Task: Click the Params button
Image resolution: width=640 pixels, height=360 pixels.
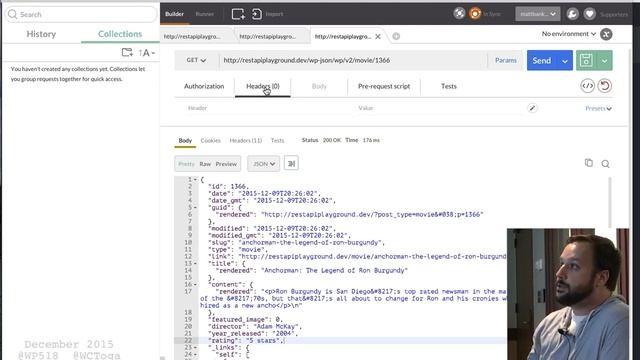Action: pos(505,60)
